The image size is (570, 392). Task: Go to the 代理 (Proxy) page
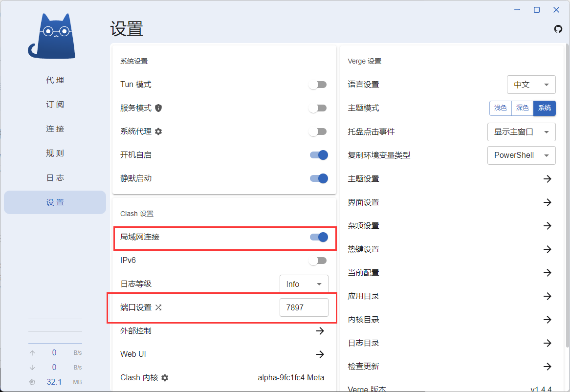55,80
